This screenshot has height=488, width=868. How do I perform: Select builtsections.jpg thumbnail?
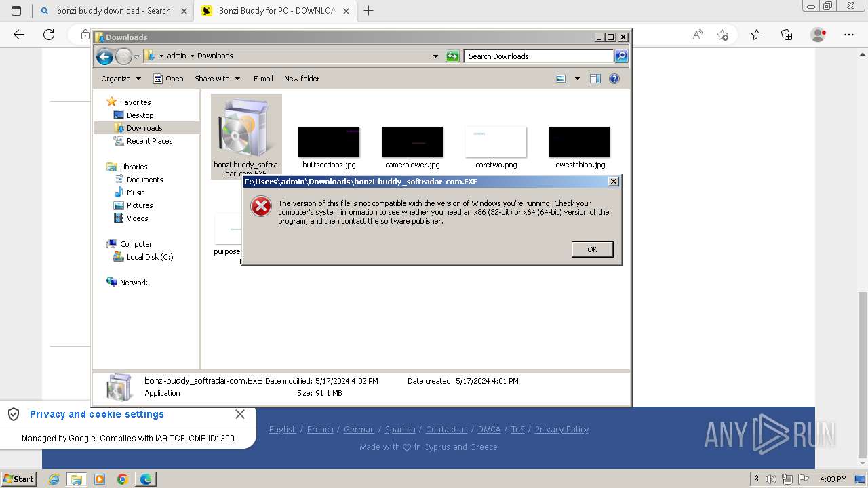click(329, 142)
